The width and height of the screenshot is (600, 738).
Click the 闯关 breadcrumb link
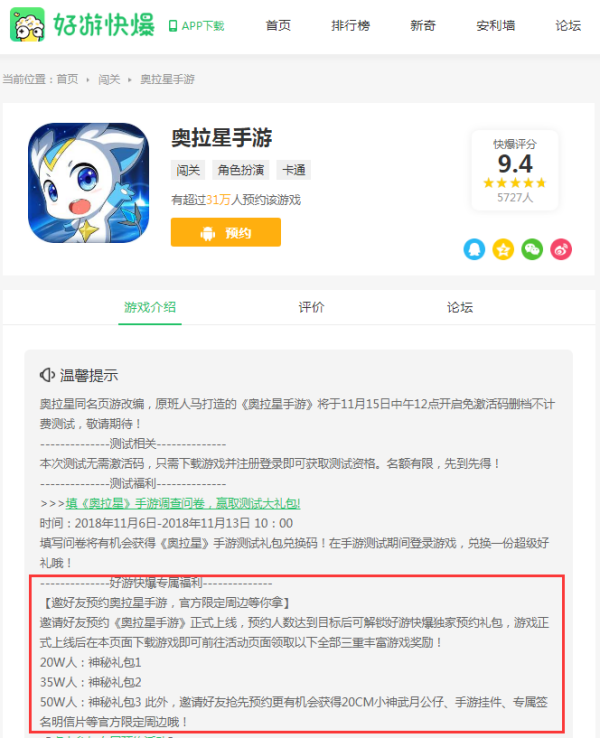tap(109, 79)
